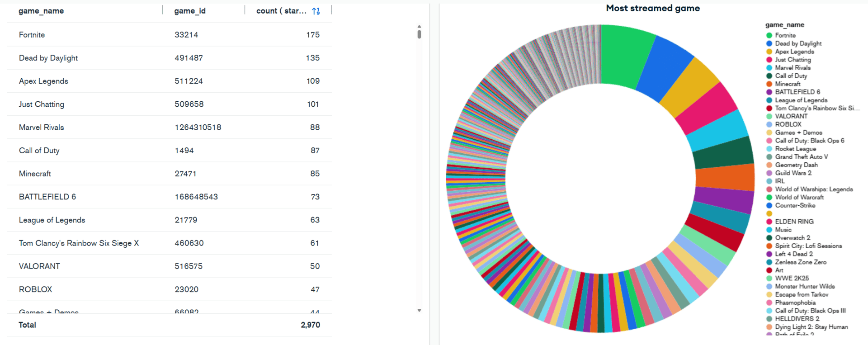868x345 pixels.
Task: Click the green Fortnite legend color dot
Action: pyautogui.click(x=769, y=35)
